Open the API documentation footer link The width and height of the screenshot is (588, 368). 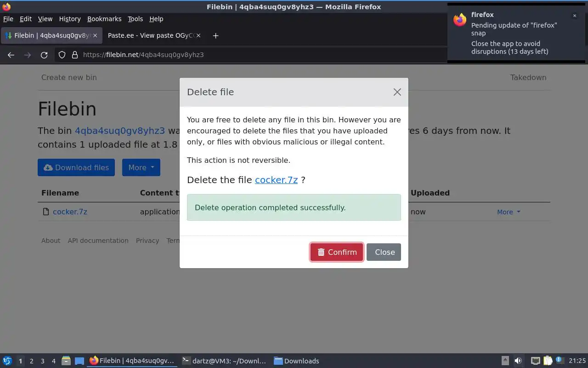point(98,241)
